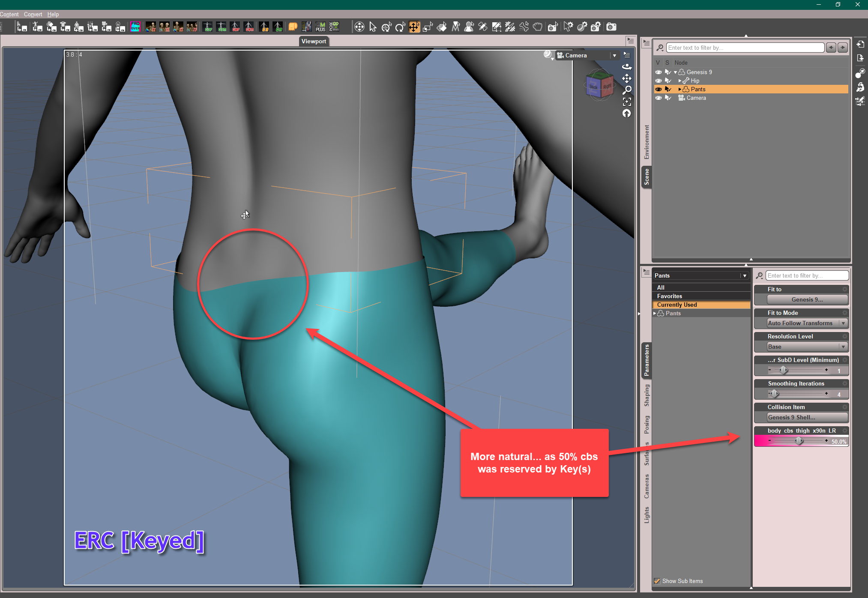Screen dimensions: 868x598
Task: Click the body cbs thigh slider handle
Action: pos(799,441)
